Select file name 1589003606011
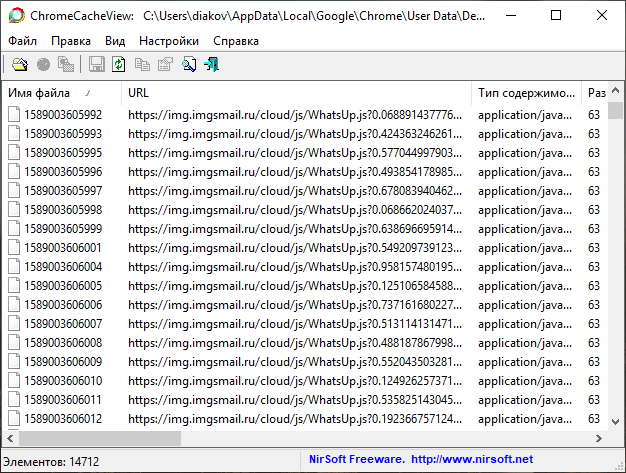 click(x=63, y=400)
